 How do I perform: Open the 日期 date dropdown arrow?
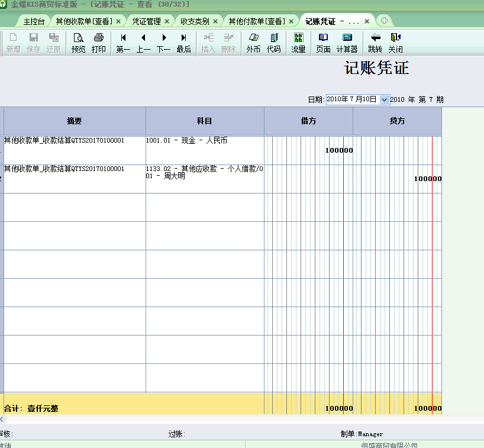tap(384, 100)
